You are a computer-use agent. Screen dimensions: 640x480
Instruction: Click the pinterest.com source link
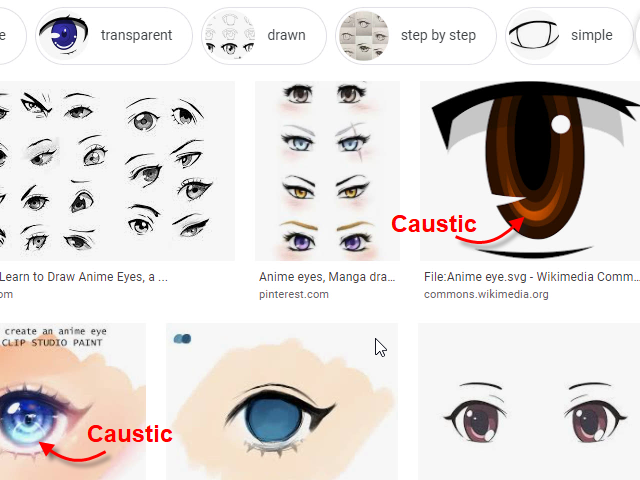[x=293, y=294]
